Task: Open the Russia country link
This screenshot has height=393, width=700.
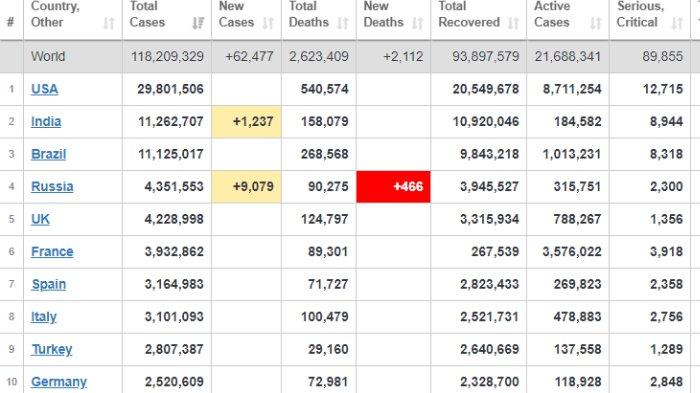Action: [x=52, y=186]
